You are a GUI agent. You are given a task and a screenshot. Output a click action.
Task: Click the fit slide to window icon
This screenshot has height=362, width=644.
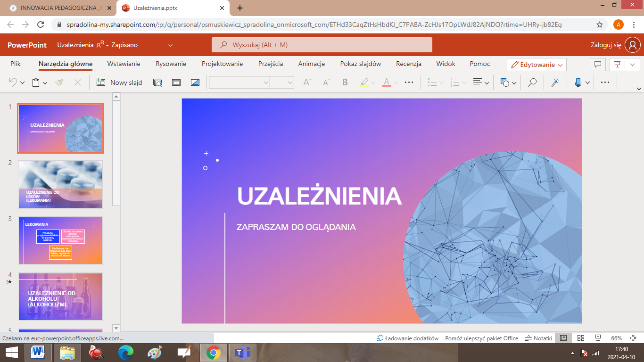(x=635, y=338)
